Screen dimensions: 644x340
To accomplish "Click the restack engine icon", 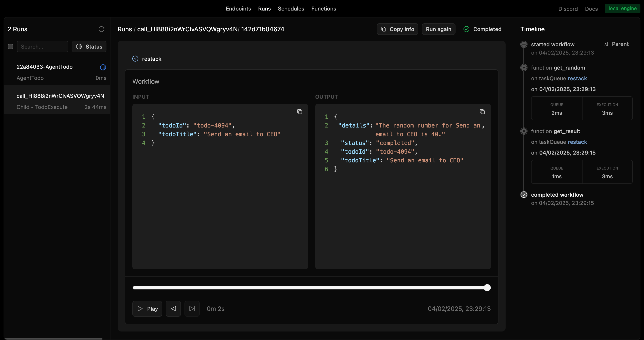I will coord(135,59).
